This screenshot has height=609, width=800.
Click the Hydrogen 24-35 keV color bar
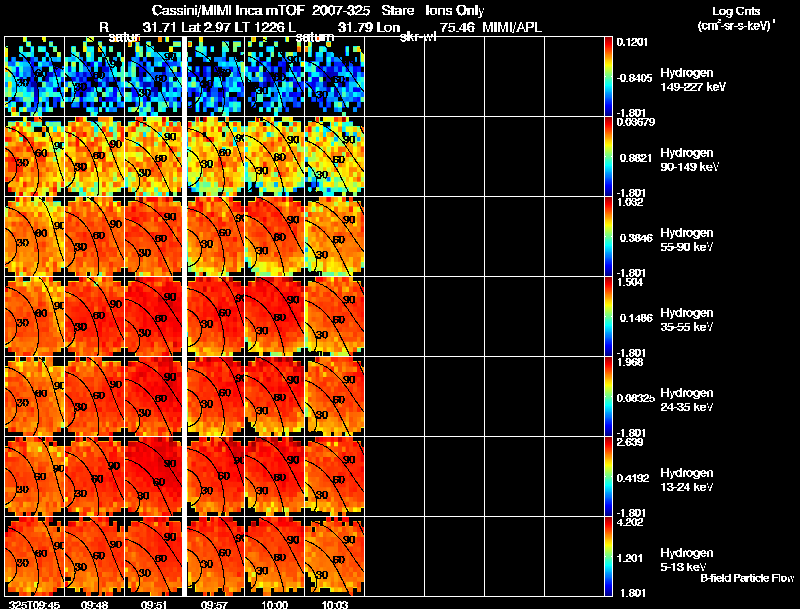point(608,397)
